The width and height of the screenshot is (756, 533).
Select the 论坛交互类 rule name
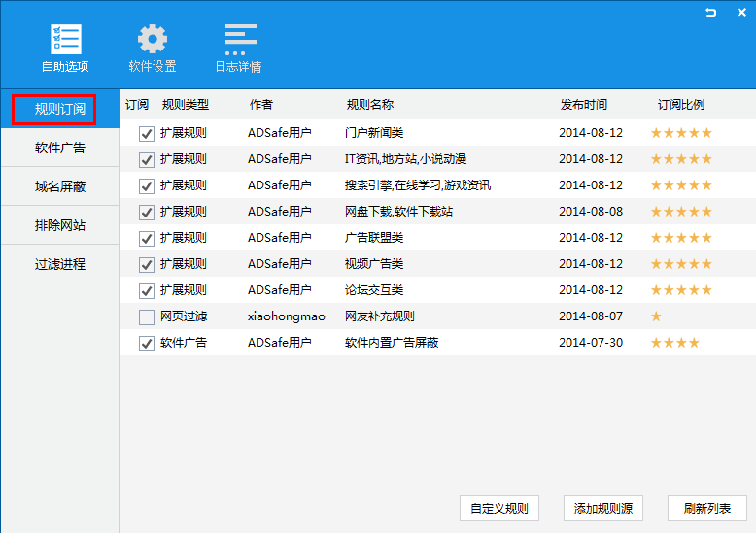(x=374, y=289)
